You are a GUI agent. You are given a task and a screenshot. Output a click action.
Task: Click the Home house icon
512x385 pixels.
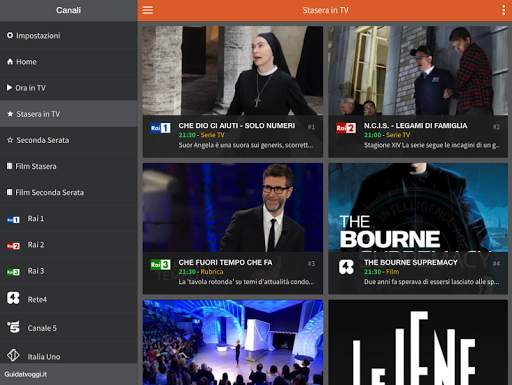pyautogui.click(x=10, y=61)
